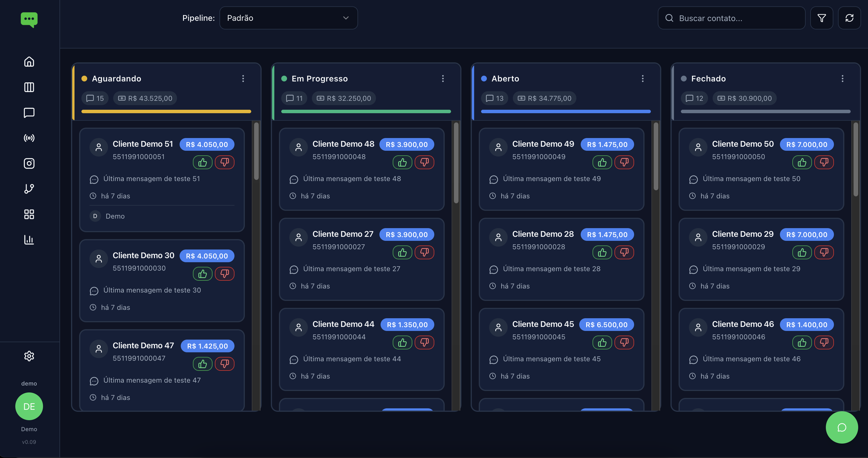Viewport: 868px width, 458px height.
Task: Give thumbs up to Cliente Demo 51
Action: tap(202, 162)
